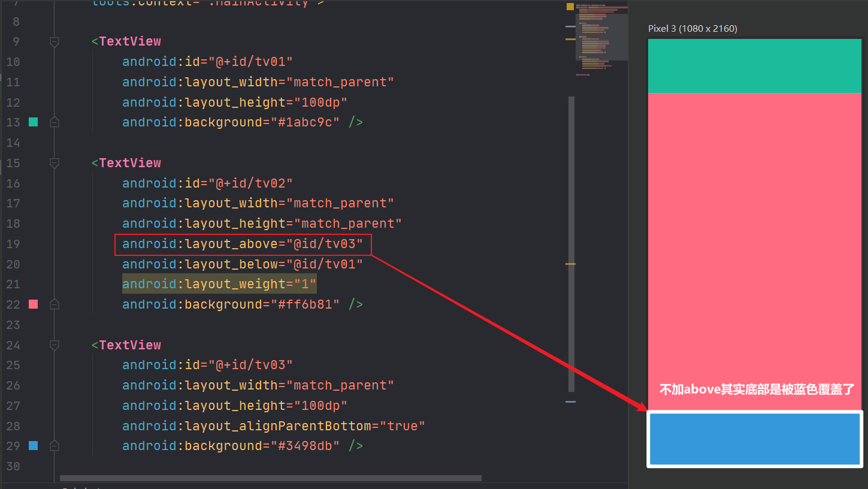This screenshot has height=489, width=868.
Task: Click the fold end marker on line 29
Action: (55, 446)
